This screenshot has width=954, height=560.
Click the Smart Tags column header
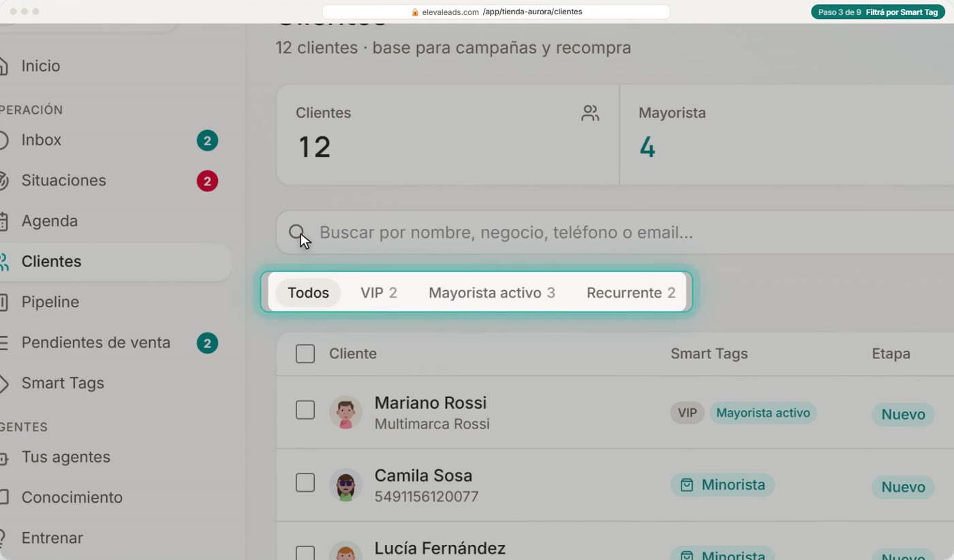(x=709, y=354)
